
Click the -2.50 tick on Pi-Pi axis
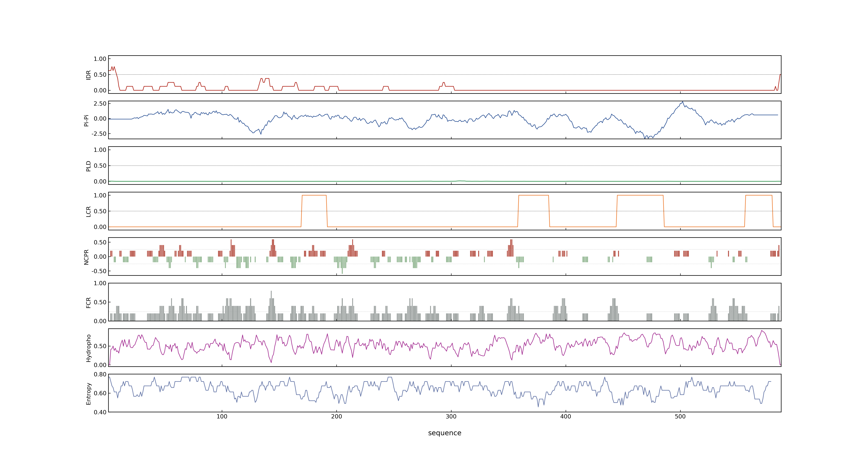pyautogui.click(x=99, y=134)
